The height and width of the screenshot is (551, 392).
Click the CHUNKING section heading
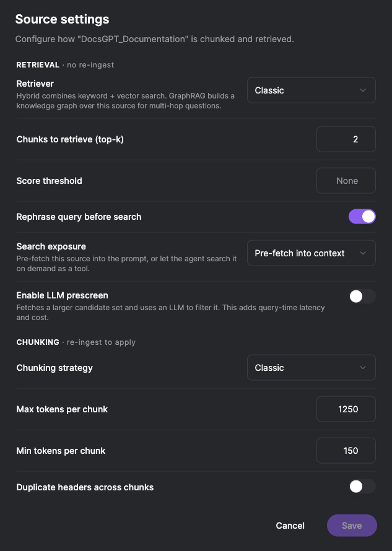click(x=38, y=342)
